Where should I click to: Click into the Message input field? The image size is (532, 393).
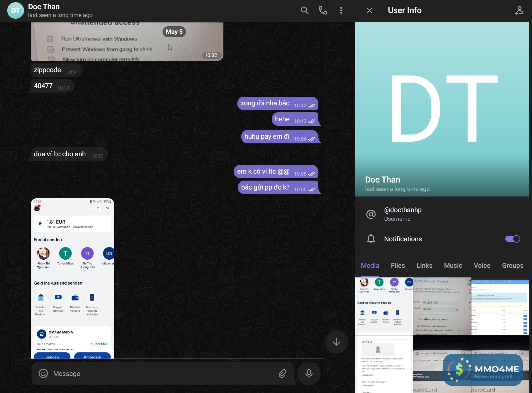163,374
